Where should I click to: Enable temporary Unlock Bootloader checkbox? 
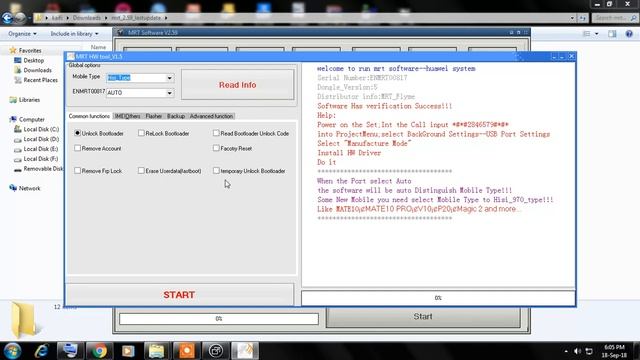[216, 171]
